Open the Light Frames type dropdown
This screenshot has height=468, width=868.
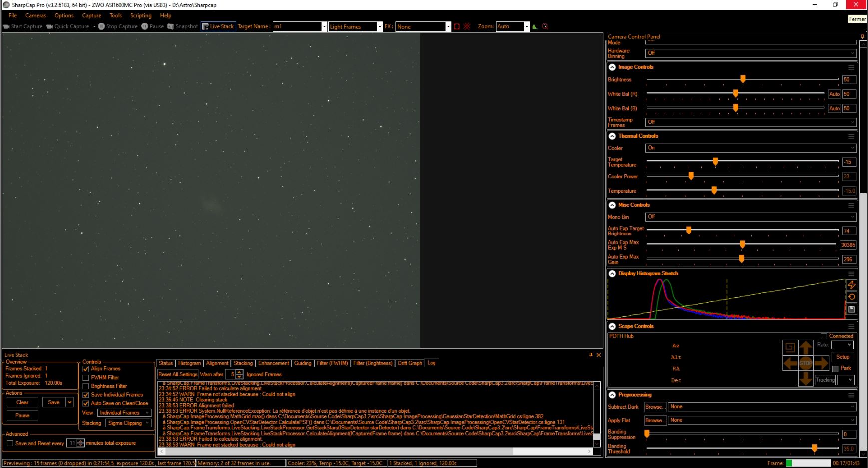(x=380, y=27)
